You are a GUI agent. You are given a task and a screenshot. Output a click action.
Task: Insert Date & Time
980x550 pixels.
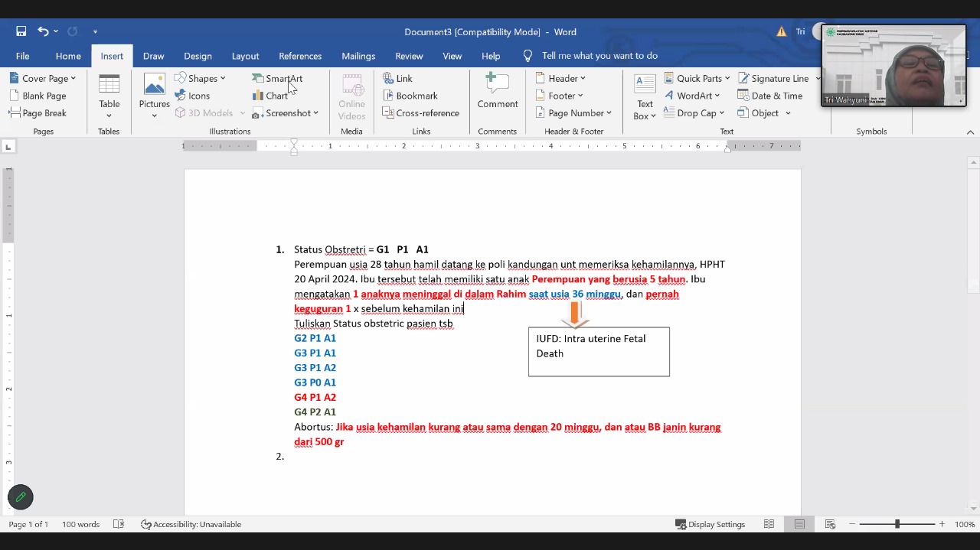point(769,96)
